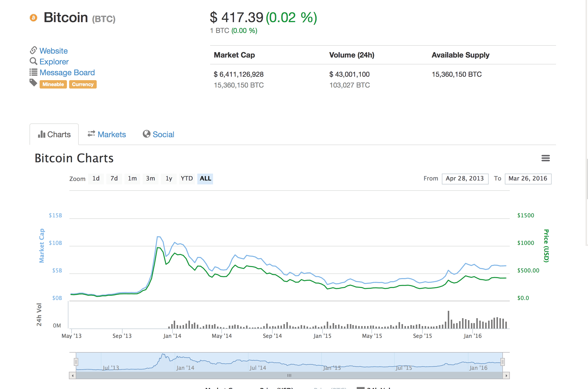Click the To date field Mar 26, 2016
Screen dimensions: 588x389
(528, 179)
